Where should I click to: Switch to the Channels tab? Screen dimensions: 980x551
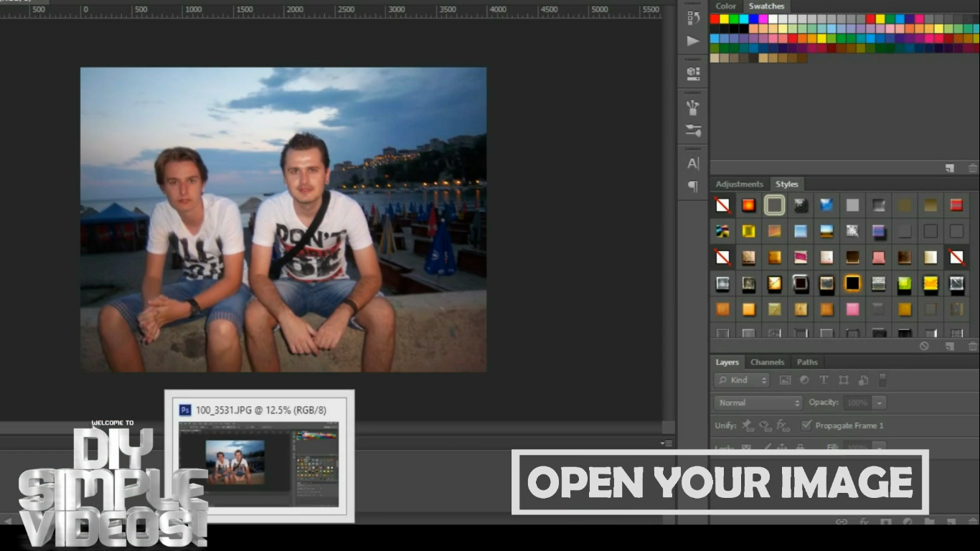(768, 362)
